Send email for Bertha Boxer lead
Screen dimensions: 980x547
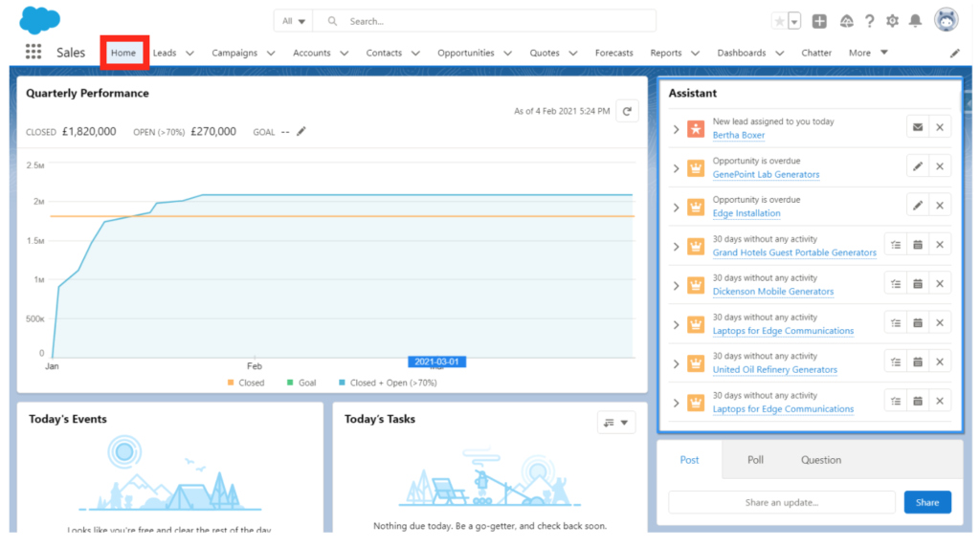(918, 127)
